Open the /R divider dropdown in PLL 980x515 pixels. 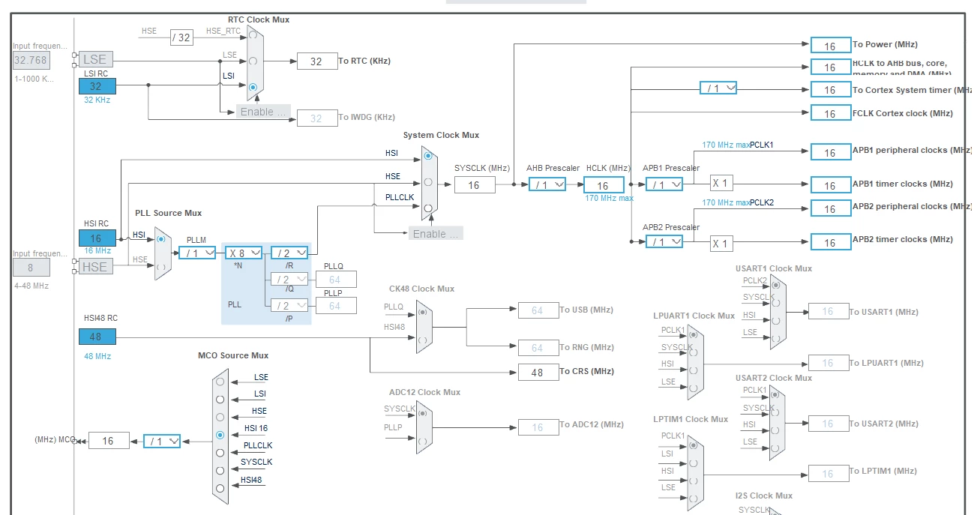pos(289,253)
